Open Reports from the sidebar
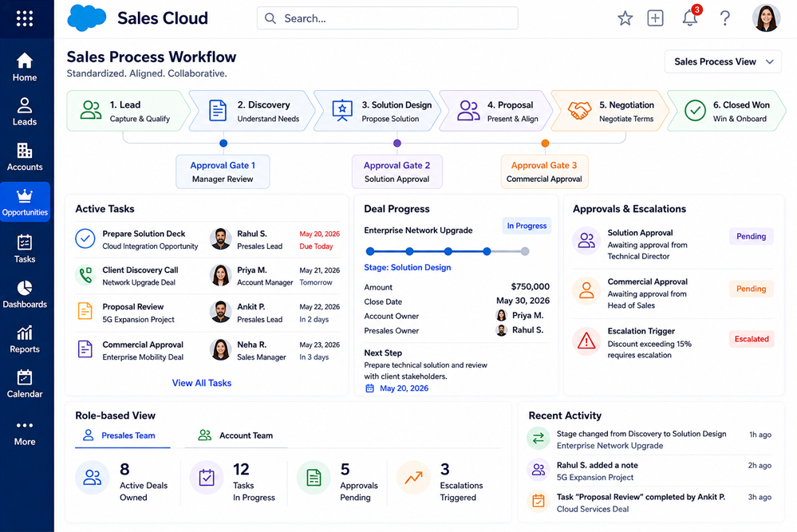Viewport: 797px width, 532px height. [x=25, y=340]
